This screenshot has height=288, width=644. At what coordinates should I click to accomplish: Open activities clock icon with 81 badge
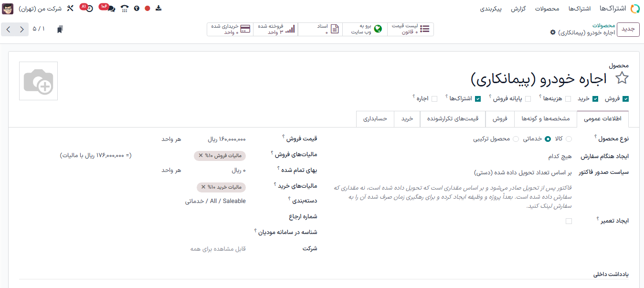pos(89,9)
